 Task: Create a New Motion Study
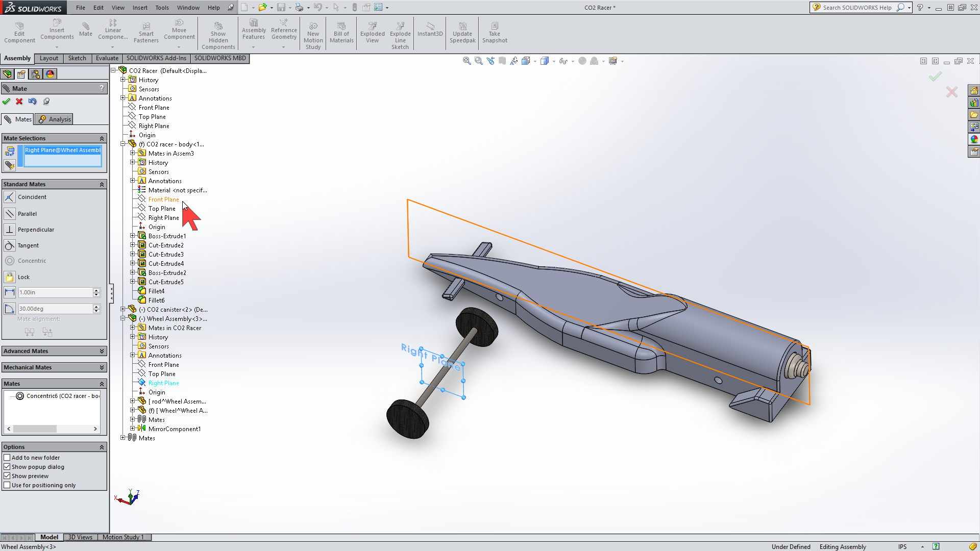(313, 33)
